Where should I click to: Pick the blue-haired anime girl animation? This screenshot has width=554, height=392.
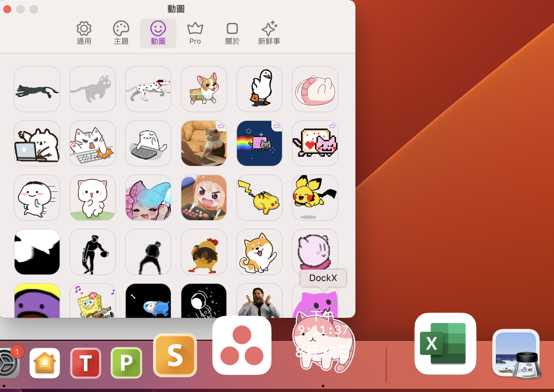pos(148,198)
